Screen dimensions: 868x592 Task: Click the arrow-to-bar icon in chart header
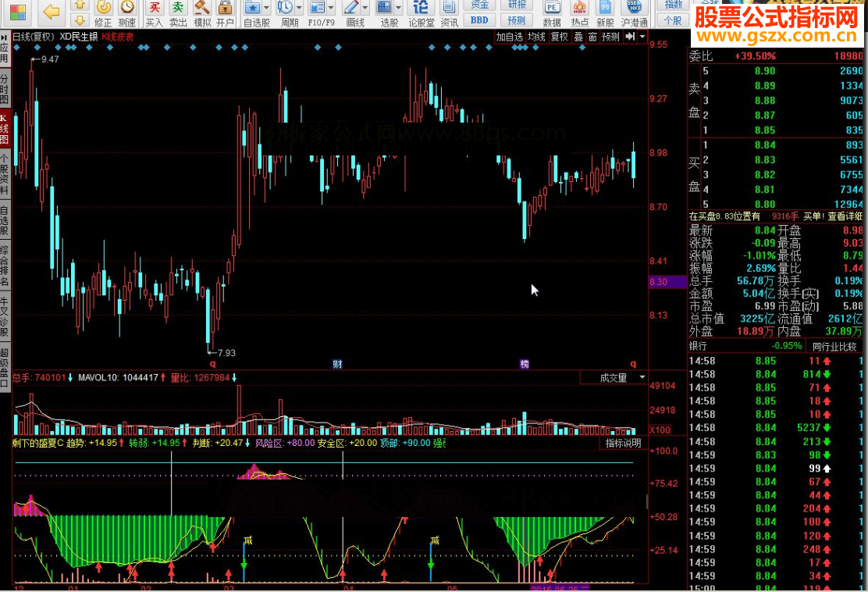(x=630, y=37)
